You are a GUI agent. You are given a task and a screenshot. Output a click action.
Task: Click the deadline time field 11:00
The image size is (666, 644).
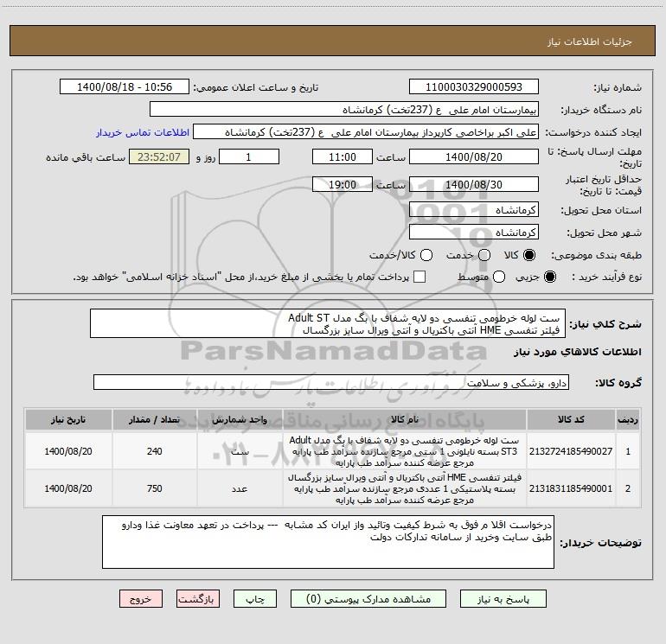[343, 156]
